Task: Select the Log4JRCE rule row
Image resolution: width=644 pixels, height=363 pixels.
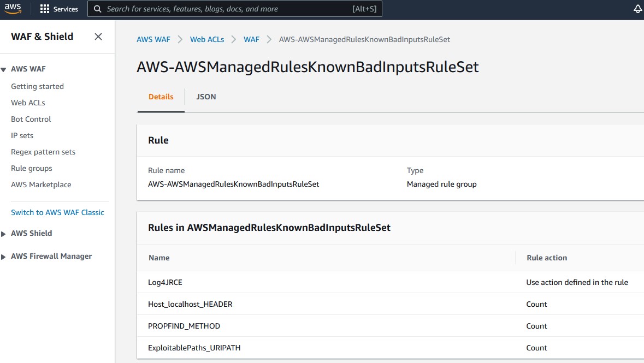Action: click(390, 282)
